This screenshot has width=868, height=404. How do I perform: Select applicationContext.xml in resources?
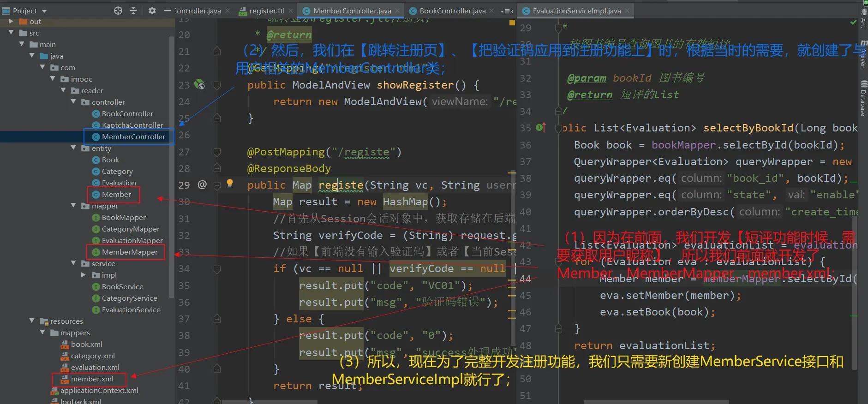(99, 391)
